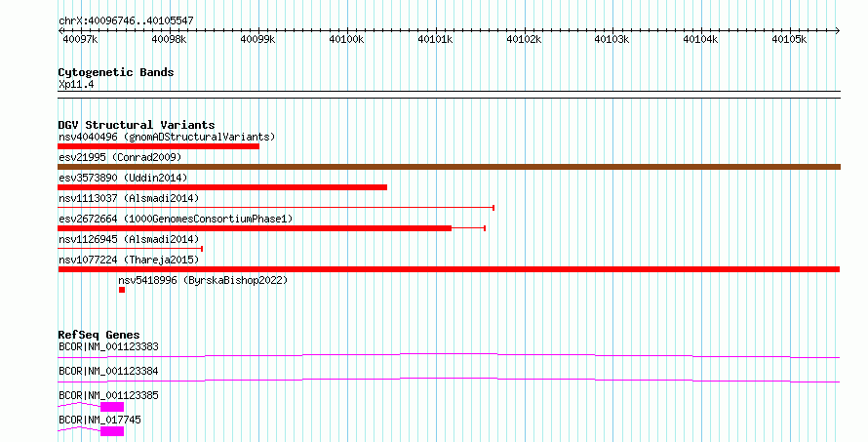Select small nsv5418996 ByrskaBishop2022 red square
The image size is (868, 442).
122,290
